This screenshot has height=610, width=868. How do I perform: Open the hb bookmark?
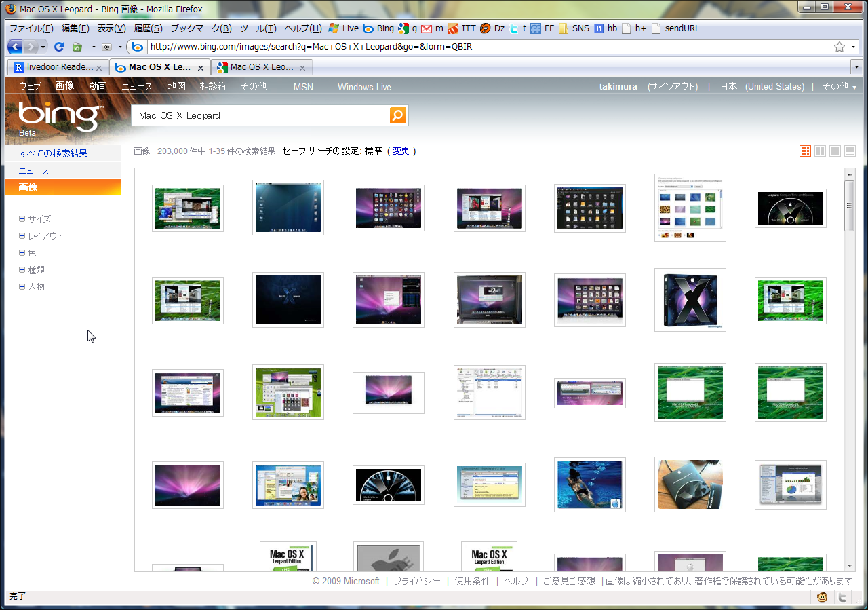tap(606, 28)
